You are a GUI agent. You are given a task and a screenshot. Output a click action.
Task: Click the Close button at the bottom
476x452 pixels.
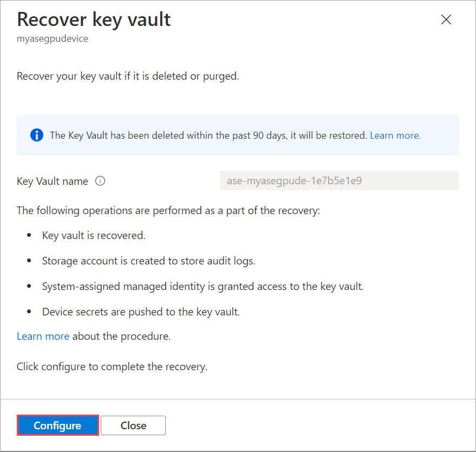pos(133,425)
